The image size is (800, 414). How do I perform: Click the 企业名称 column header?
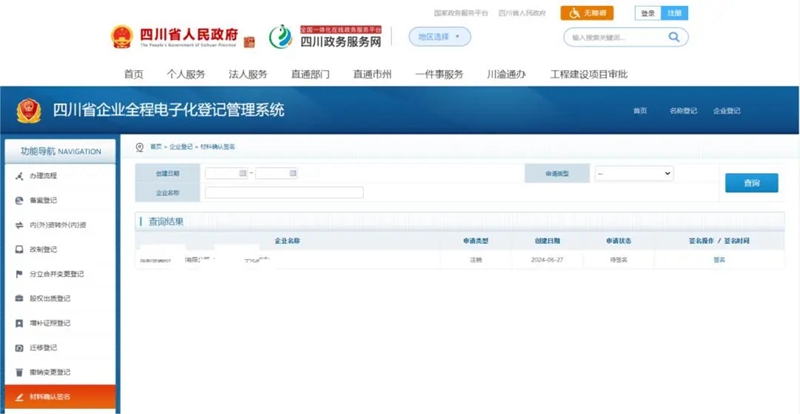(287, 241)
